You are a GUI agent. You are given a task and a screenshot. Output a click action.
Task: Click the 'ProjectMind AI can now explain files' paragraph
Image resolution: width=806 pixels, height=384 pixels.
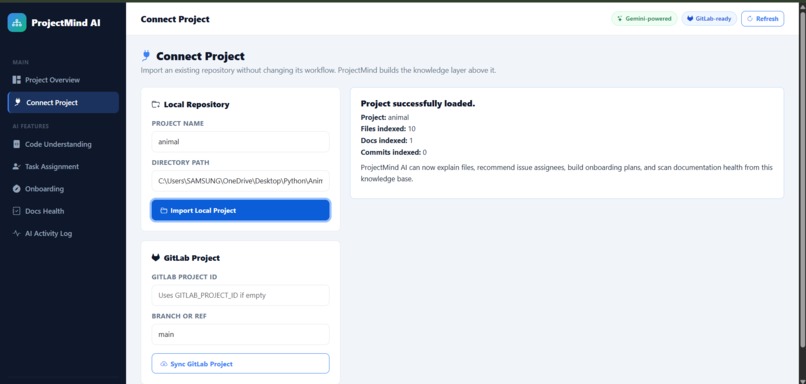(566, 173)
